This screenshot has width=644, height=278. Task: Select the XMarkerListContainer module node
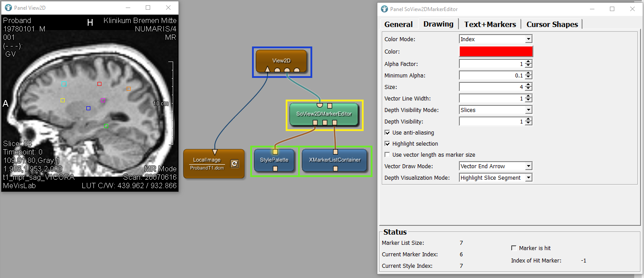(x=334, y=160)
